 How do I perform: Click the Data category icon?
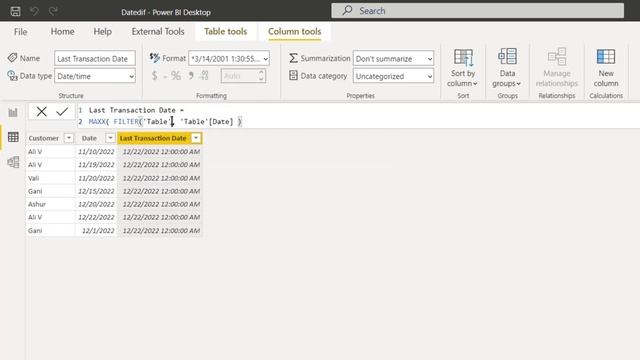[x=293, y=76]
